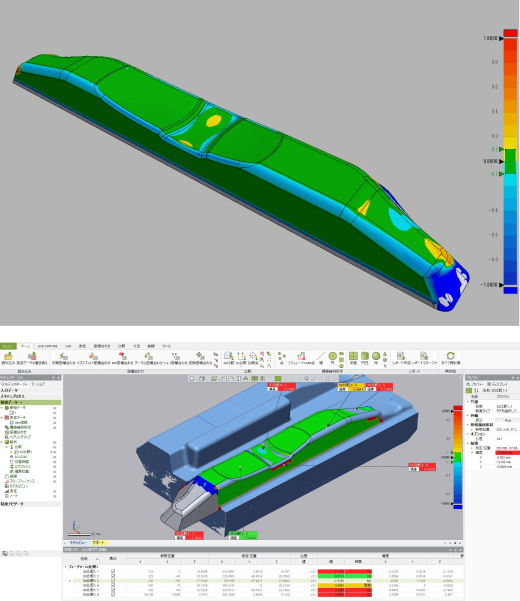Viewport: 520px width, 601px height.
Task: Toggle visibility eye for the measured data node
Action: pyautogui.click(x=54, y=417)
